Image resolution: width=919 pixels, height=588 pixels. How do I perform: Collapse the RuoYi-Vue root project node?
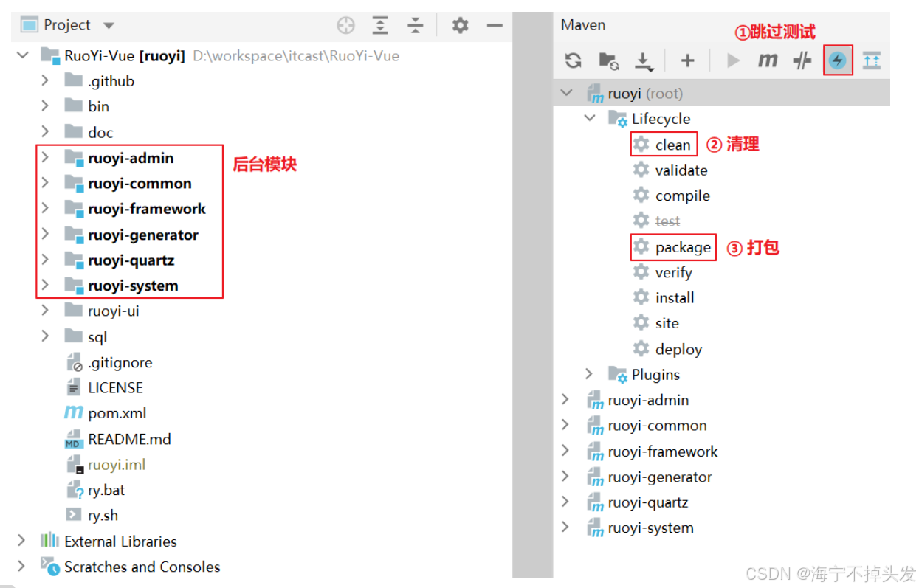22,55
